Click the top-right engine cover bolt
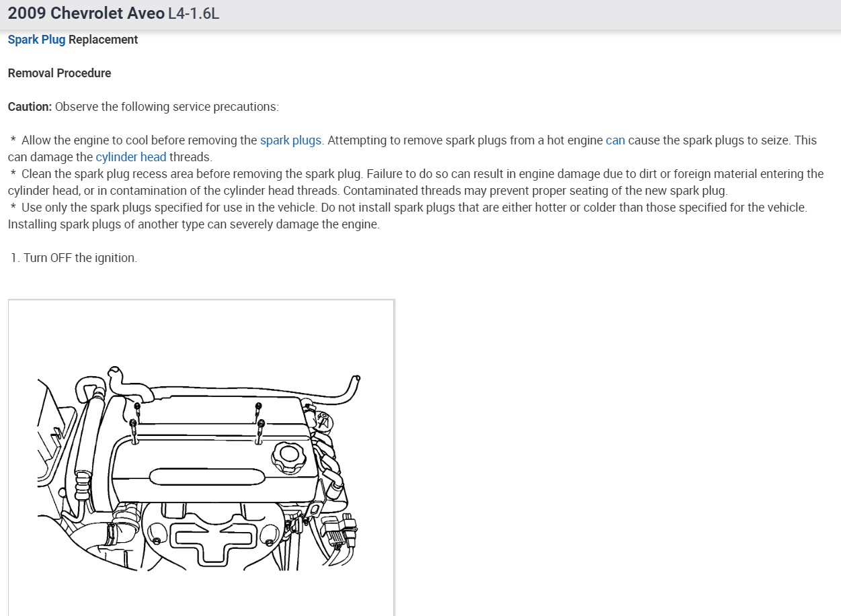Viewport: 841px width, 616px height. 259,407
